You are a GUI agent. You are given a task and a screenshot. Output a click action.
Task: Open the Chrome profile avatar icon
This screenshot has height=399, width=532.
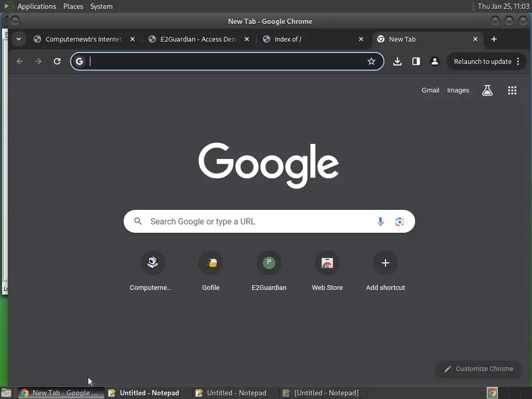click(x=435, y=61)
